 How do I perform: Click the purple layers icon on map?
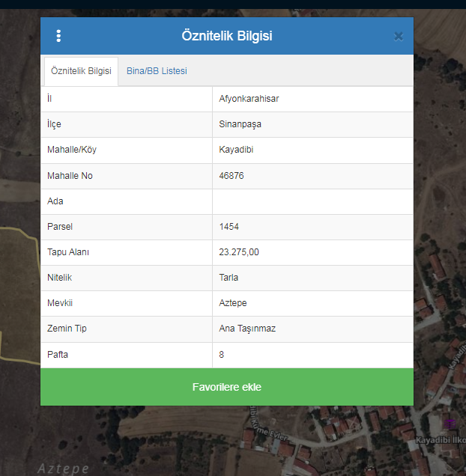[x=450, y=424]
